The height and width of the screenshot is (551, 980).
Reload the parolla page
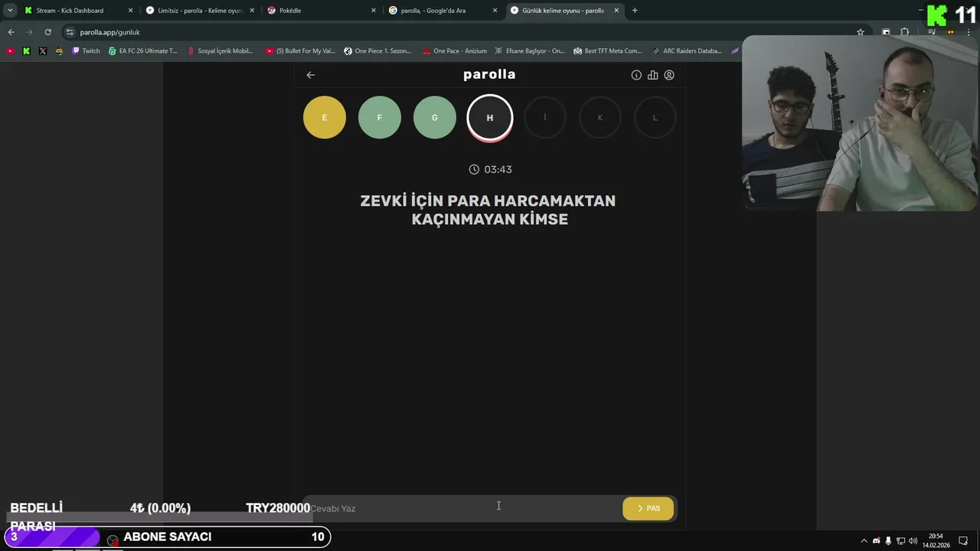click(x=47, y=32)
